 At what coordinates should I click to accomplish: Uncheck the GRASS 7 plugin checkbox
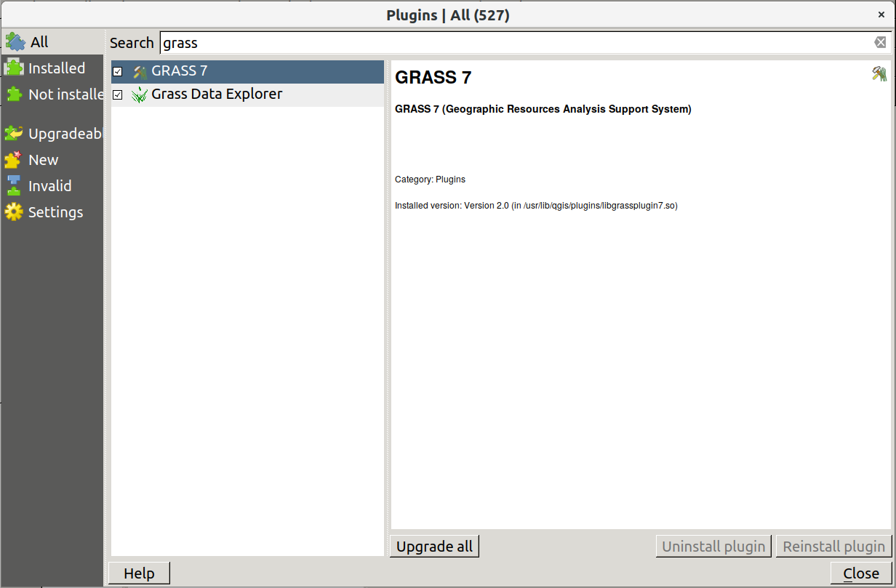coord(118,71)
